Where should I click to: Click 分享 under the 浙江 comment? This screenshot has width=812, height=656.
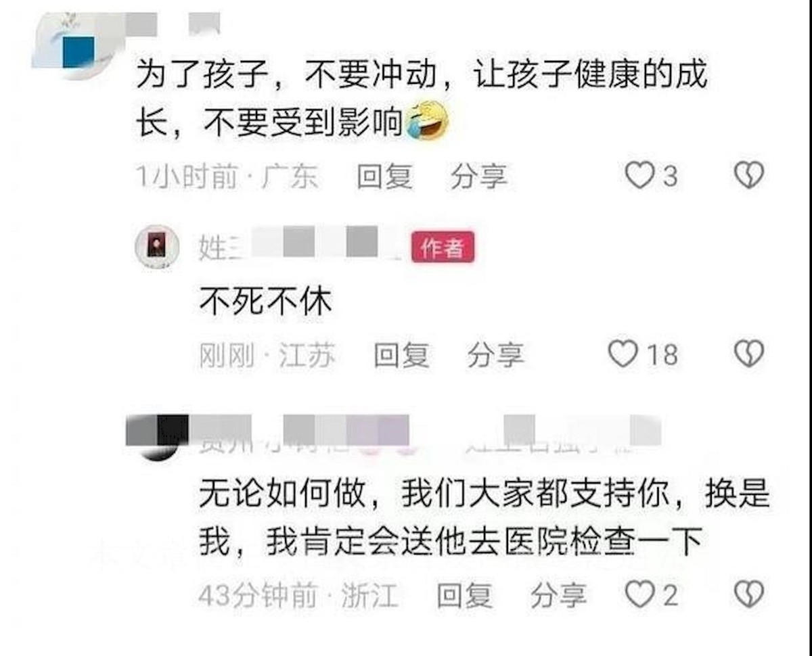[559, 595]
